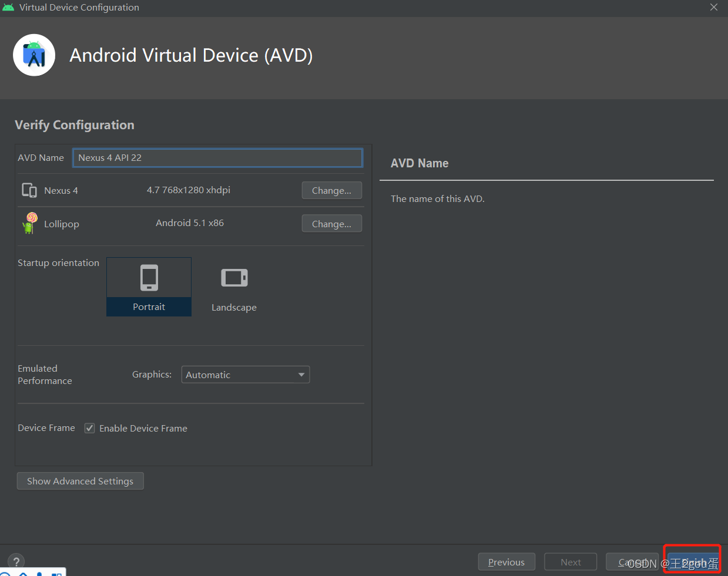Edit the AVD Name field
Image resolution: width=728 pixels, height=576 pixels.
click(217, 157)
